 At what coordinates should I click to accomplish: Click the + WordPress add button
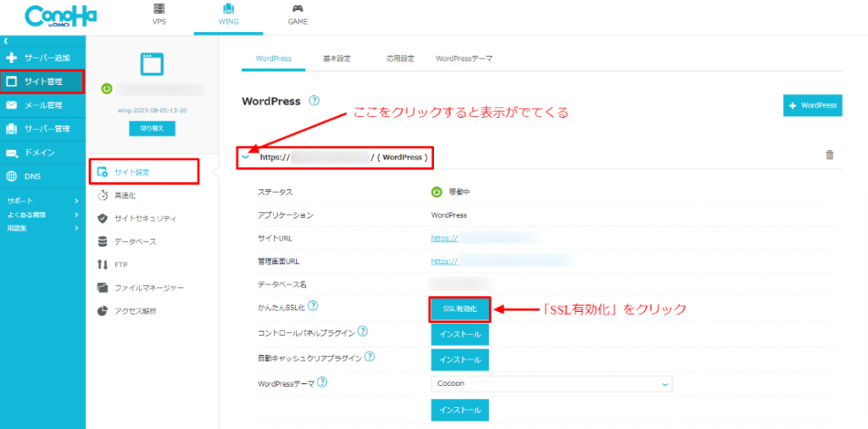(813, 105)
